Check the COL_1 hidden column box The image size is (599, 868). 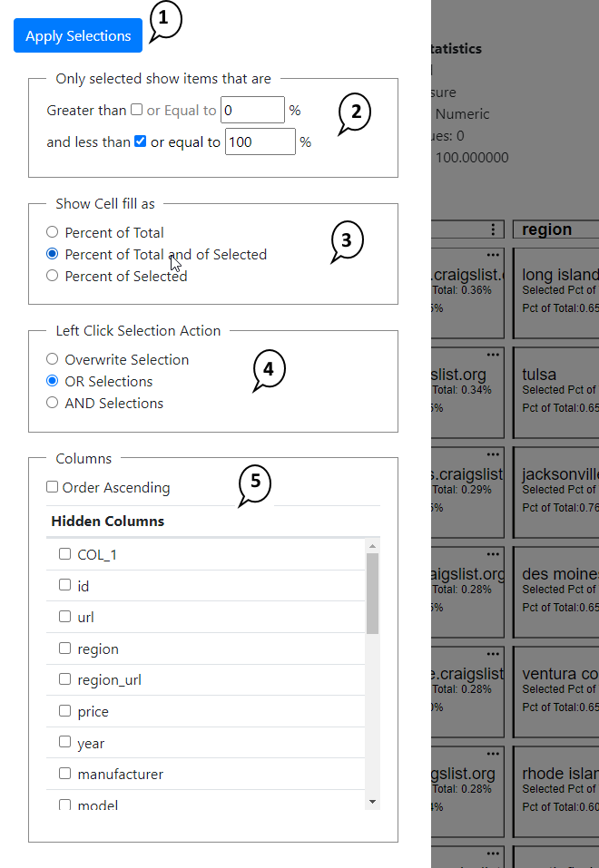(65, 554)
